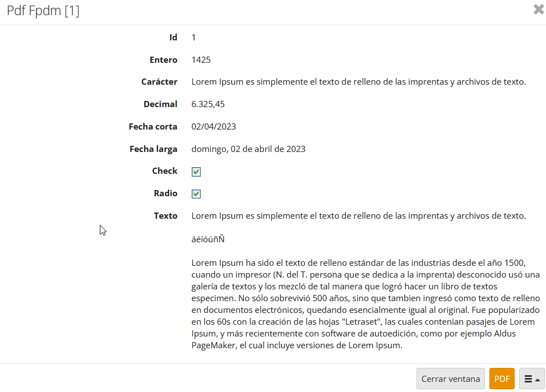Select the Entero value 1425

[201, 60]
